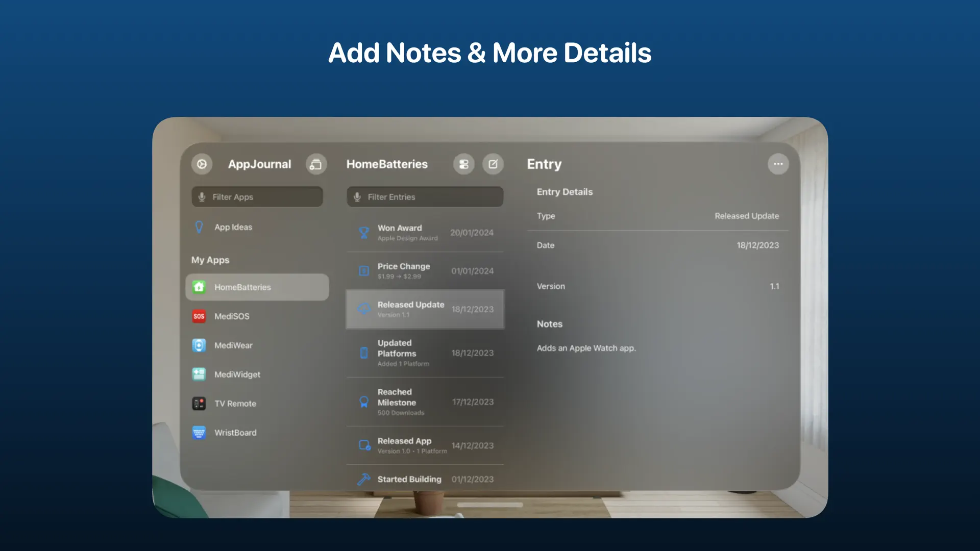
Task: Open the AppJournal settings gear icon
Action: point(202,164)
